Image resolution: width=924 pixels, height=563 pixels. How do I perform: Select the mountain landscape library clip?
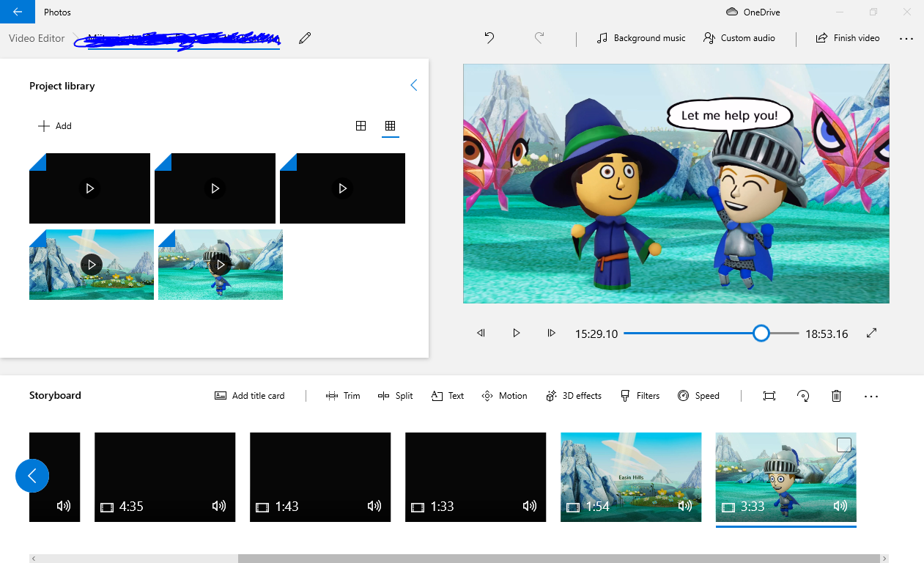[92, 265]
